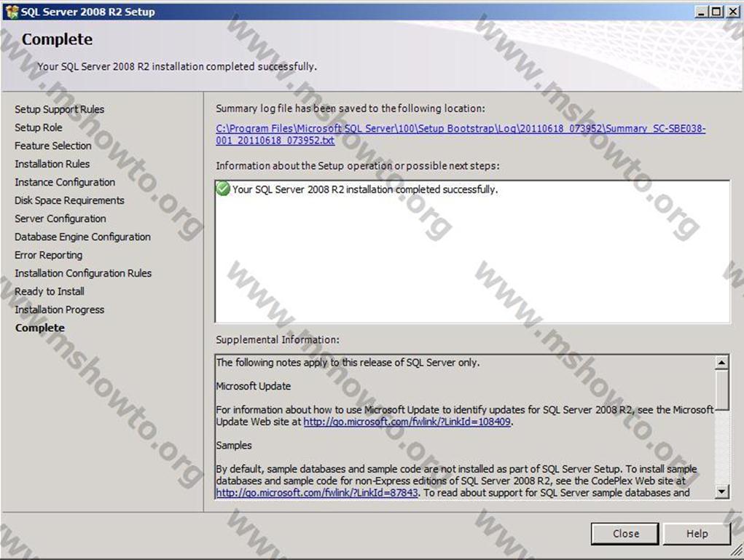Select the Setup Role step
The image size is (744, 560).
[x=39, y=127]
